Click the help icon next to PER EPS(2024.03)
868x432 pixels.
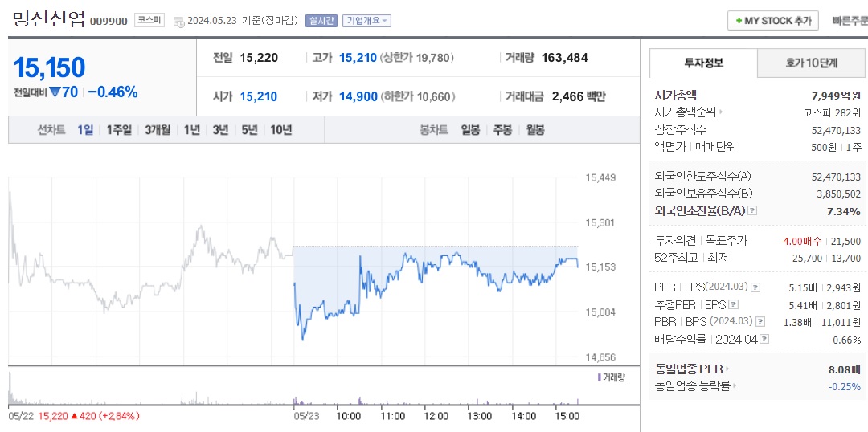(x=755, y=287)
